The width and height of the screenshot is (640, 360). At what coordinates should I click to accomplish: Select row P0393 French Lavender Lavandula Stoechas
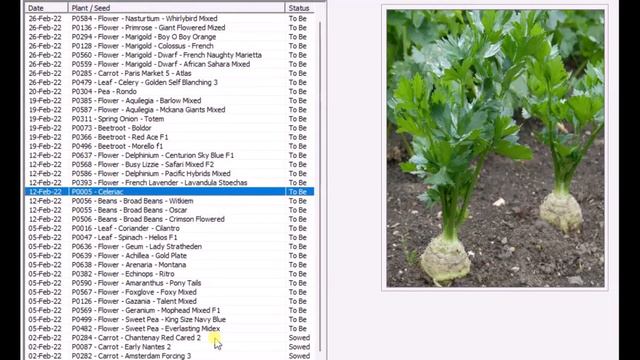pos(169,183)
